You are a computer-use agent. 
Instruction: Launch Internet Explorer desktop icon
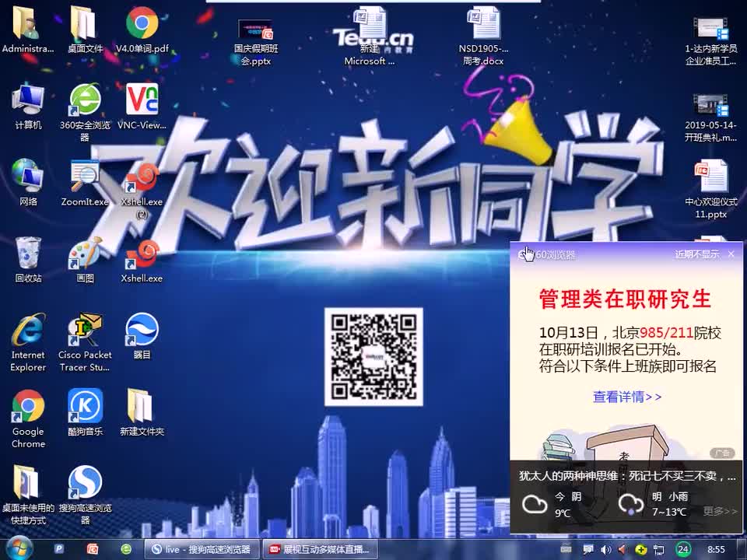point(28,342)
